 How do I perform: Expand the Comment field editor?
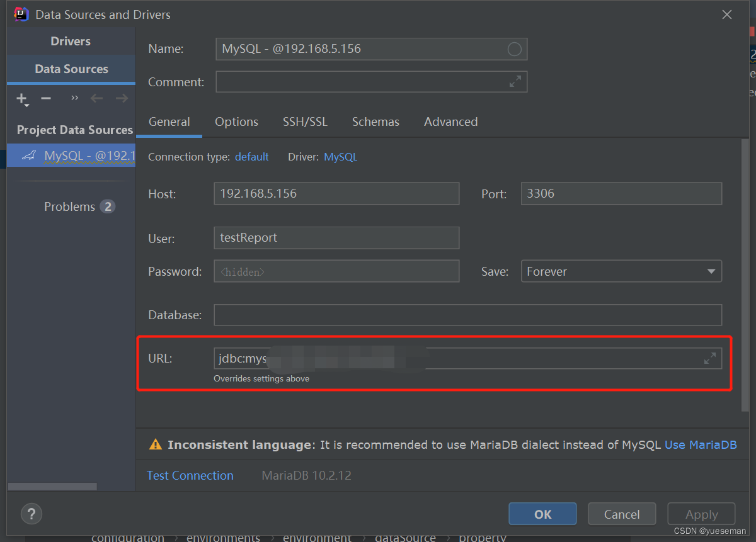[x=515, y=81]
